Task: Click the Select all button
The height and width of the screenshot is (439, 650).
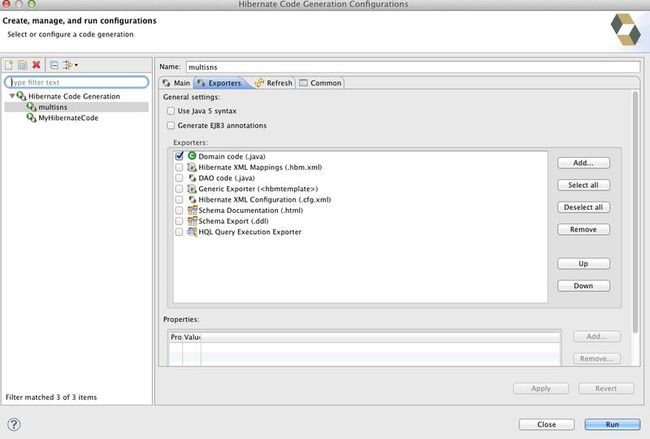Action: 583,185
